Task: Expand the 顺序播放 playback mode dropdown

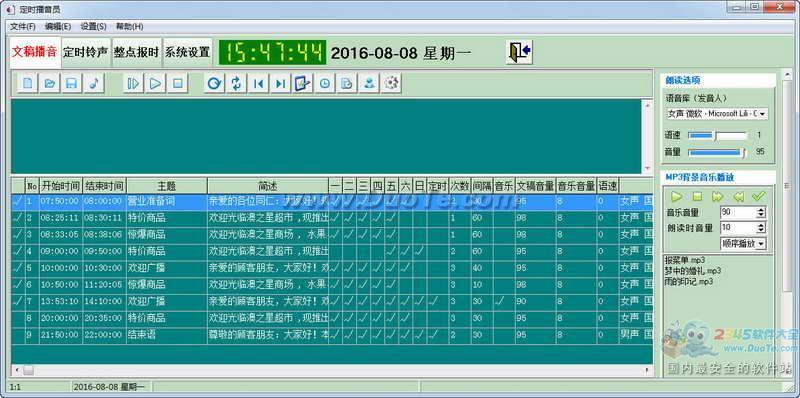Action: tap(743, 244)
